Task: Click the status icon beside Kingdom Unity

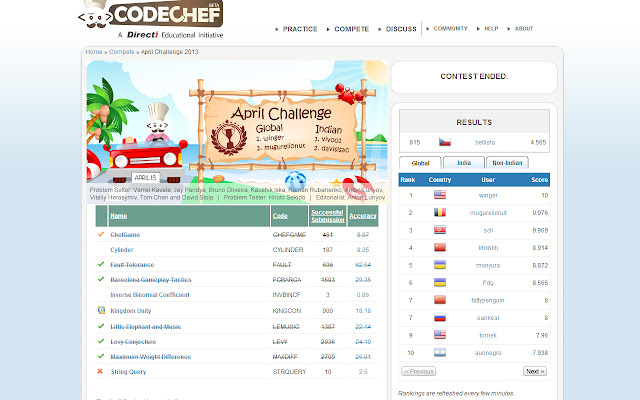Action: coord(101,310)
